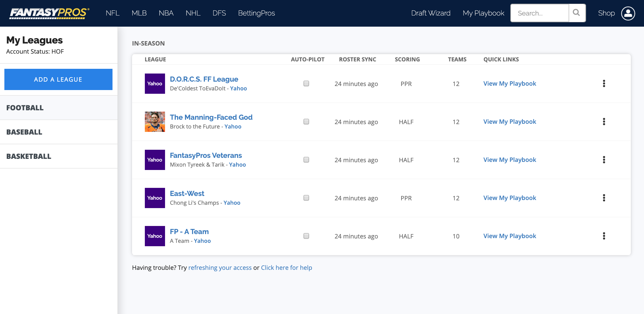Enable Auto-Pilot for FantasyPros Veterans
The height and width of the screenshot is (314, 644).
[306, 160]
